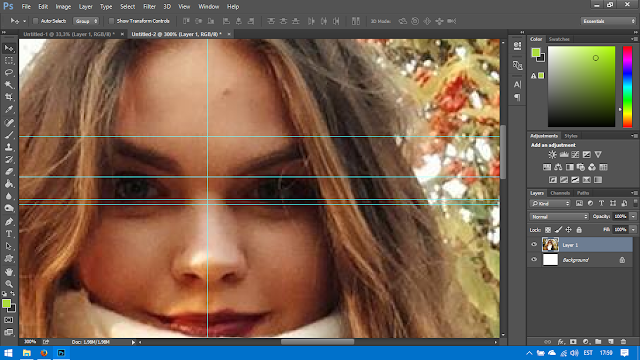Click inside the color picker field
640x360 pixels.
tap(581, 87)
